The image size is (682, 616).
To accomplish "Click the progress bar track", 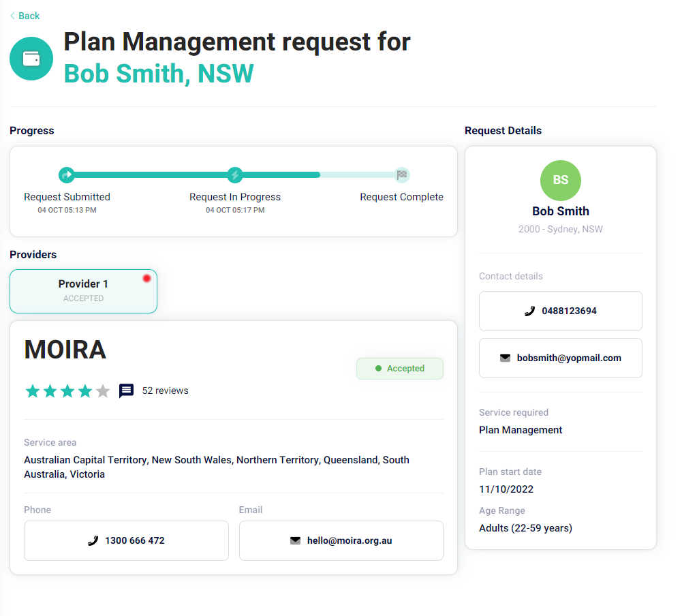I will pos(235,175).
